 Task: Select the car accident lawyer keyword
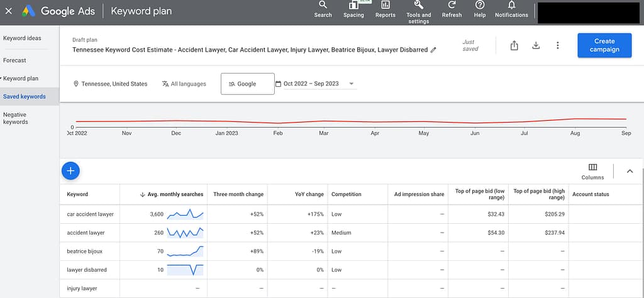pos(90,214)
